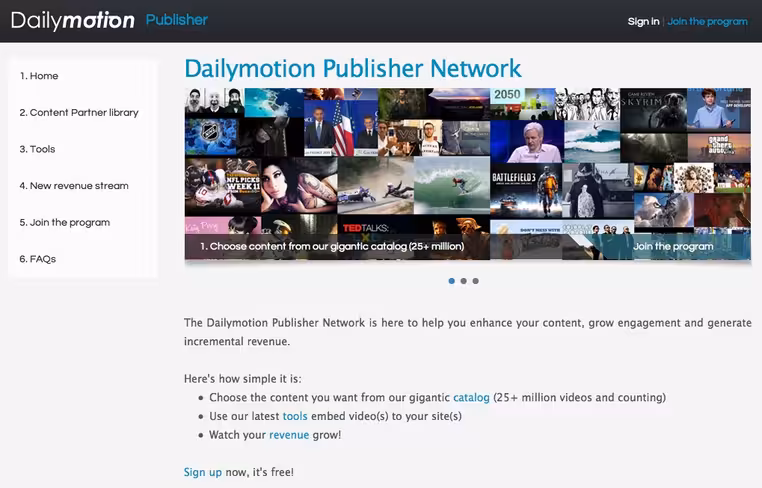Image resolution: width=762 pixels, height=488 pixels.
Task: Switch to second carousel slide dot
Action: click(x=464, y=281)
